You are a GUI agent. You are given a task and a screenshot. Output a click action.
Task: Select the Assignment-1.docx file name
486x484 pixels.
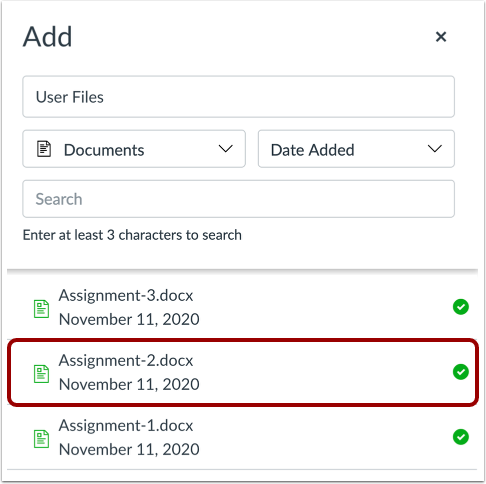click(126, 425)
